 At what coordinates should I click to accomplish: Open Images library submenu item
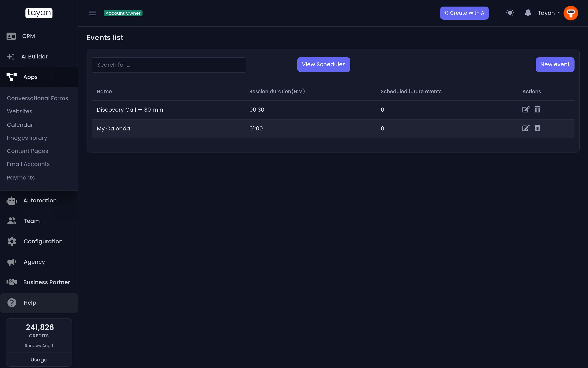tap(27, 138)
